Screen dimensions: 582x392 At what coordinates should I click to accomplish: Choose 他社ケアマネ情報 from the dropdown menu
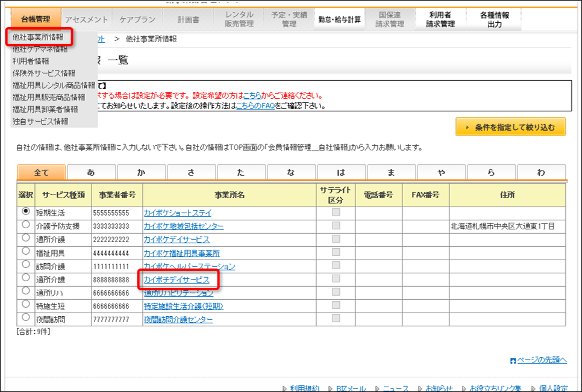(x=40, y=49)
